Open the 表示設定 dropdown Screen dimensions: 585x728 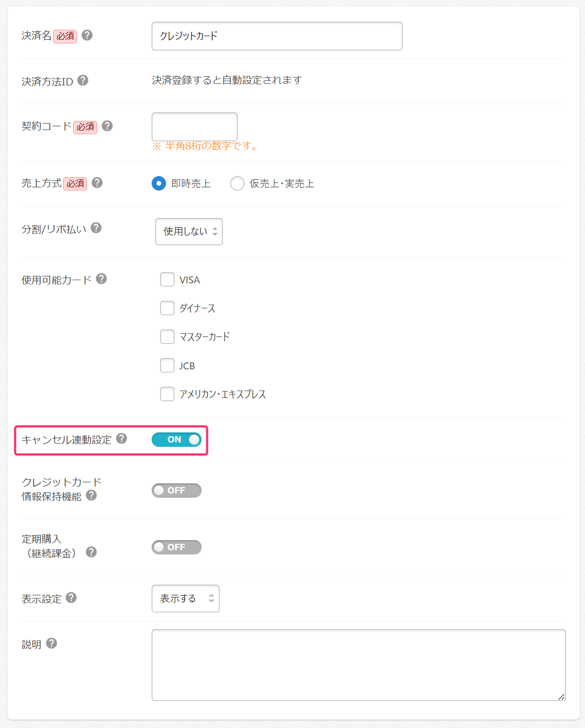(186, 599)
